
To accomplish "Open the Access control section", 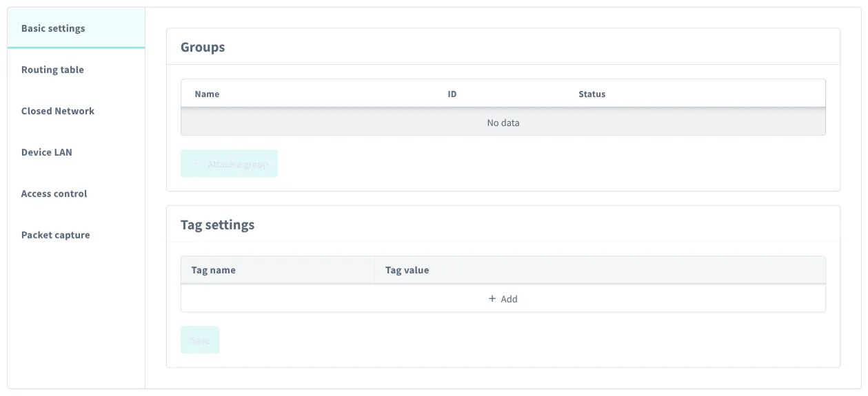I will coord(76,194).
